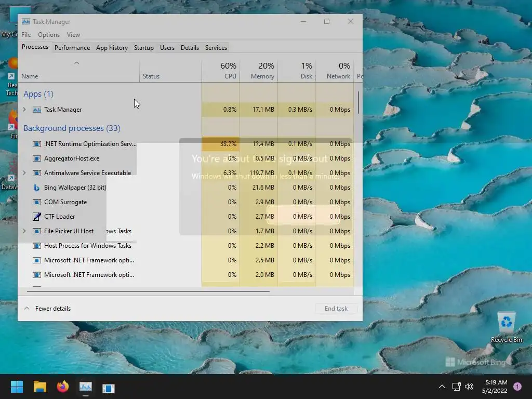This screenshot has width=532, height=399.
Task: Switch to the Performance tab
Action: coord(72,48)
